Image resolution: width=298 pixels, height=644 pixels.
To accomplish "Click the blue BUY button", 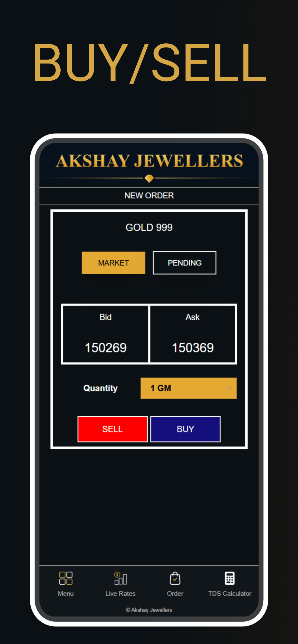I will (185, 429).
